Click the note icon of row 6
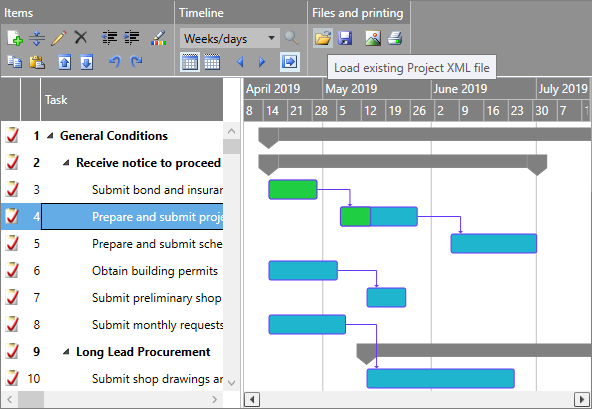The image size is (592, 409). pyautogui.click(x=12, y=270)
